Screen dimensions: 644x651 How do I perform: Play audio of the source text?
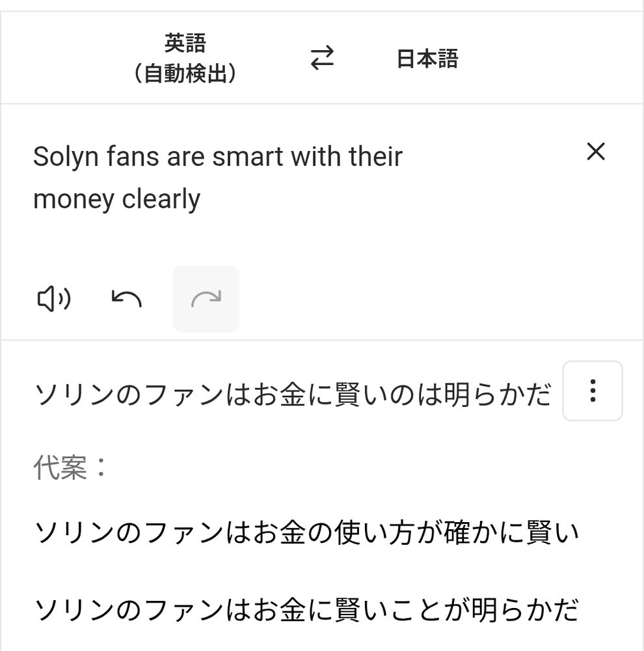coord(53,299)
